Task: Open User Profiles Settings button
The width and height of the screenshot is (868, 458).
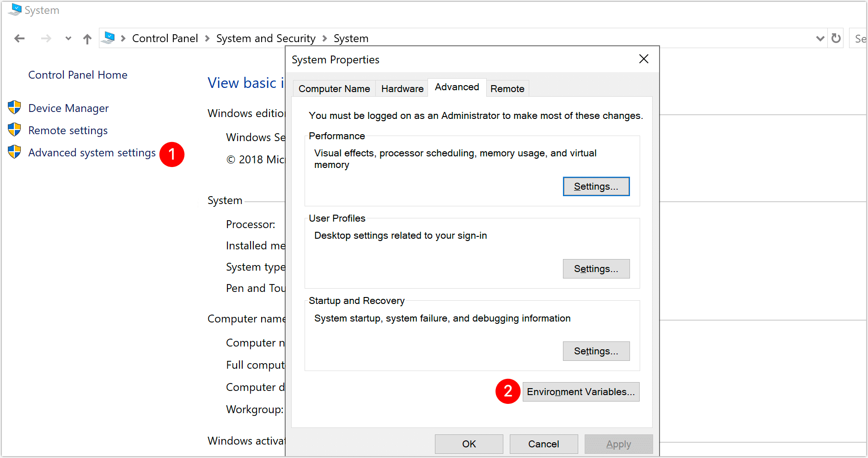Action: click(x=596, y=269)
